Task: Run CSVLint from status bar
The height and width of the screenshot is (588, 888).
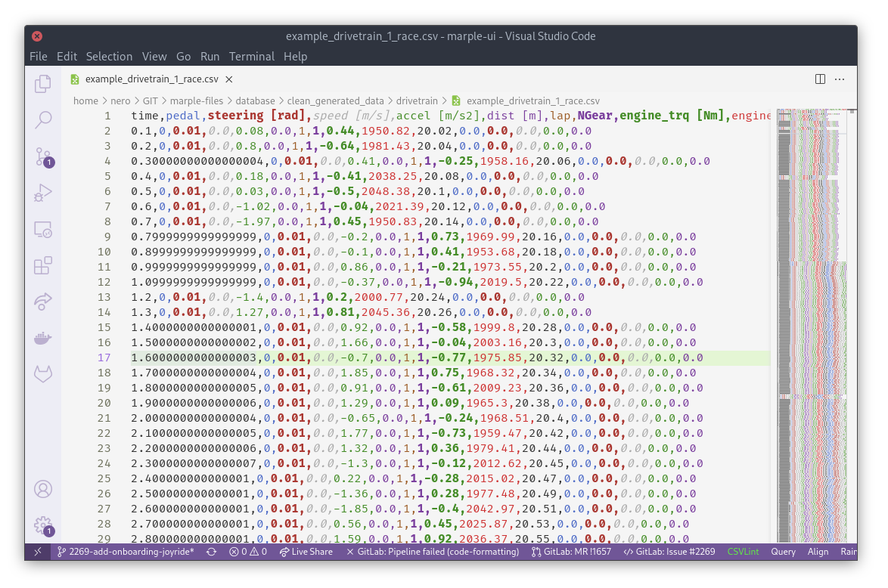Action: pos(743,552)
